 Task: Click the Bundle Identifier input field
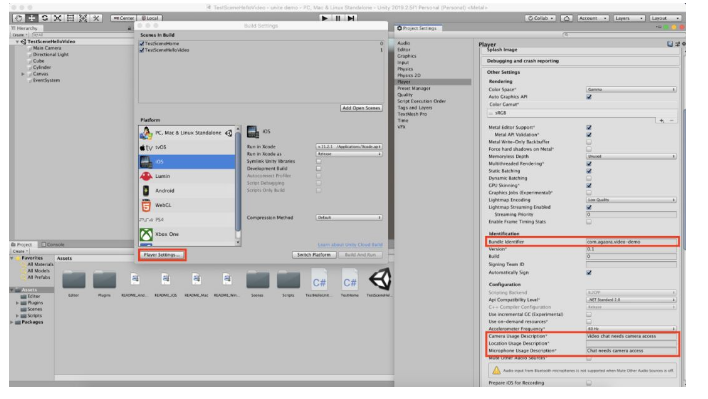pos(631,242)
